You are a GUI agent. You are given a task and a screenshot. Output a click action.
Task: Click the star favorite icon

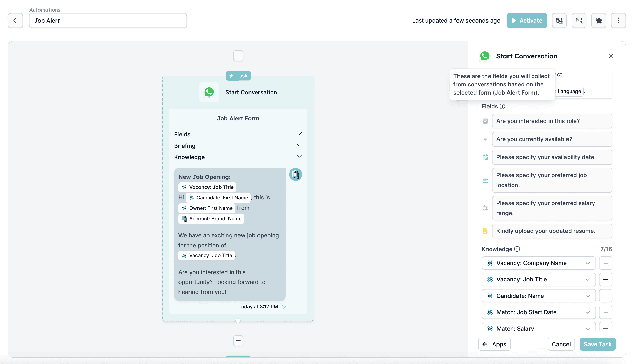coord(599,21)
